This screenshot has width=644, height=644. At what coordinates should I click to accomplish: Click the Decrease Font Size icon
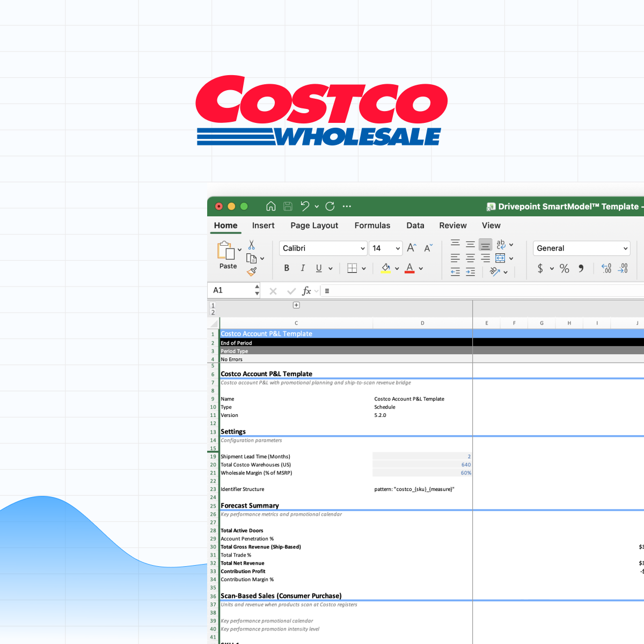coord(428,247)
